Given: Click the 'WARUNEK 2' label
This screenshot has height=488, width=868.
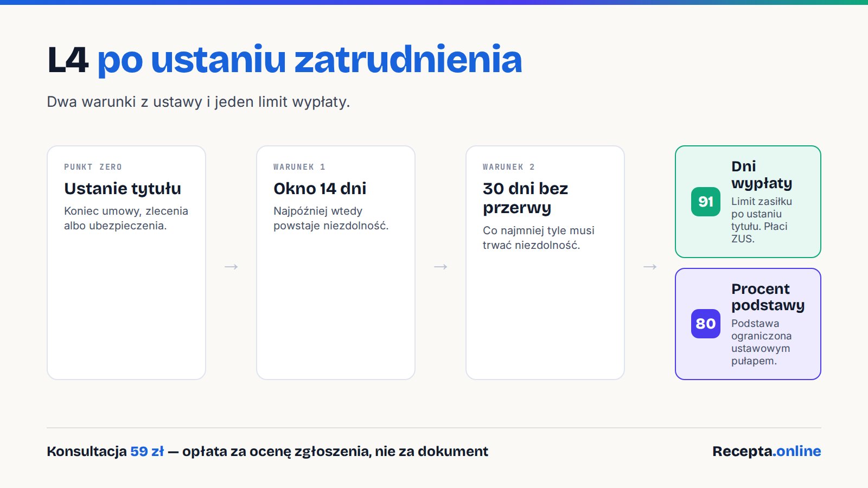Looking at the screenshot, I should (x=509, y=167).
